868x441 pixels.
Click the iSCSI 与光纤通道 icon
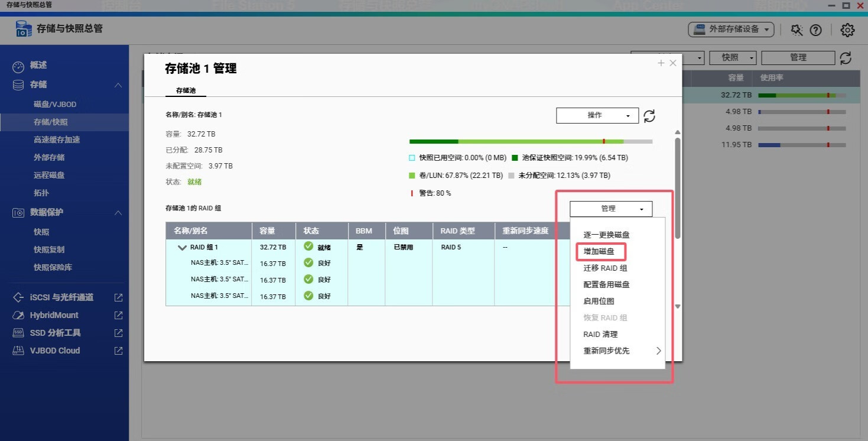pyautogui.click(x=18, y=297)
